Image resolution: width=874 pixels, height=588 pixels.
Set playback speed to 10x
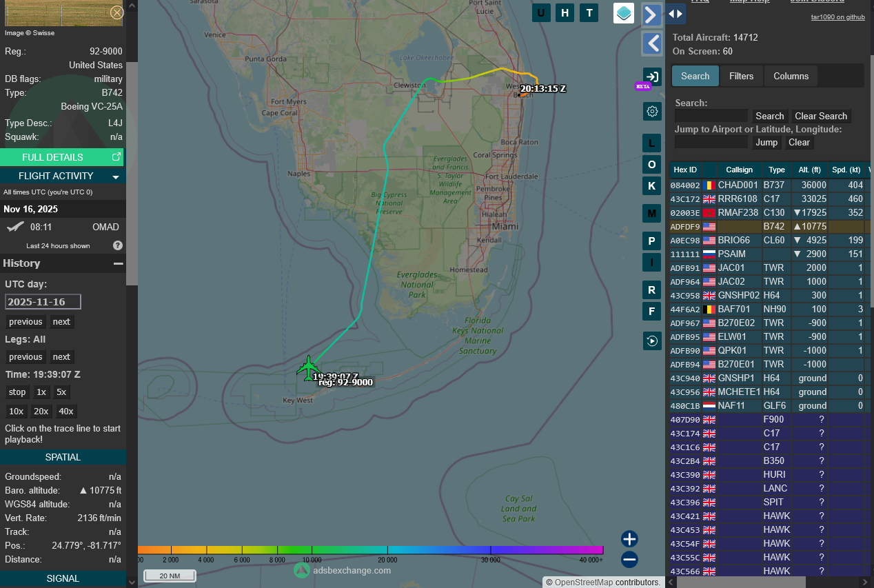point(16,411)
